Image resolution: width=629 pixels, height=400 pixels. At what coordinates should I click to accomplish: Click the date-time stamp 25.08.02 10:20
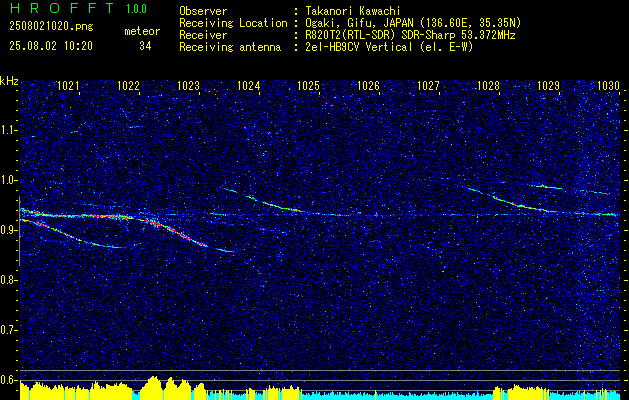coord(51,46)
